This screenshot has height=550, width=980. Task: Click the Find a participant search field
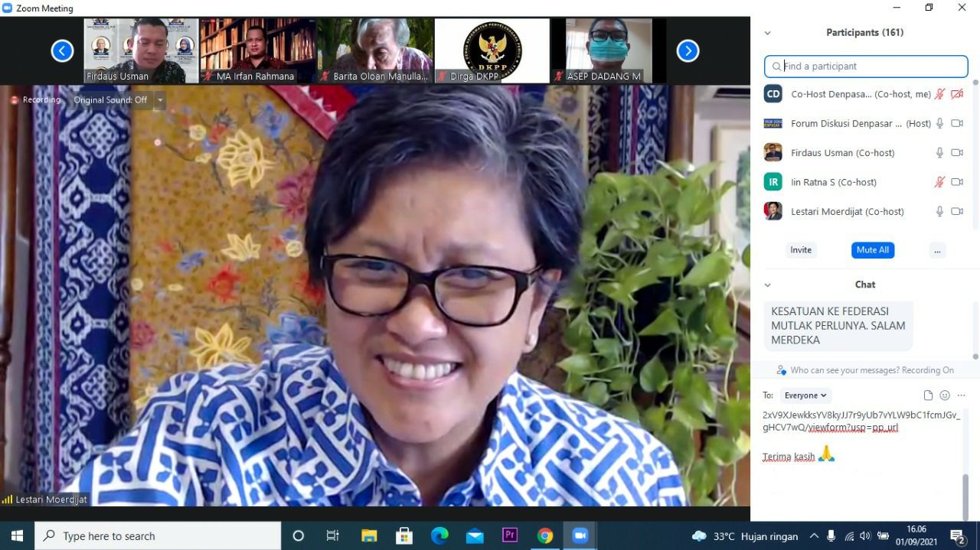(866, 66)
